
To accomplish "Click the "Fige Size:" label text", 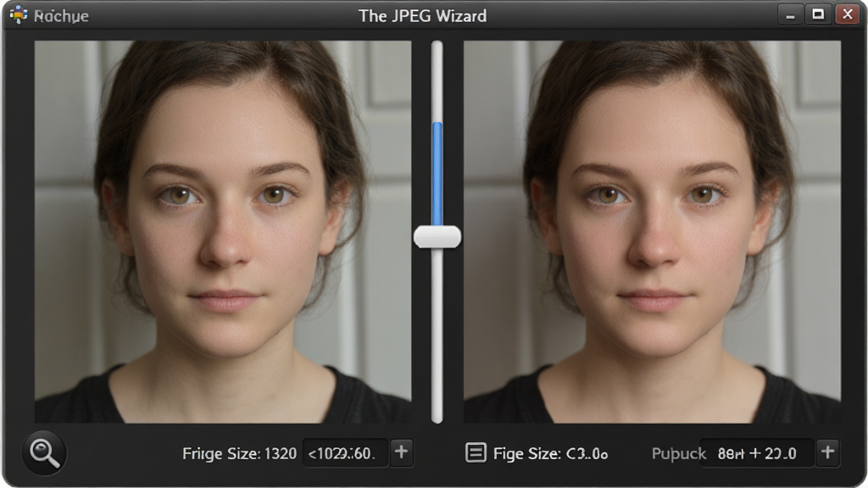I will tap(527, 454).
